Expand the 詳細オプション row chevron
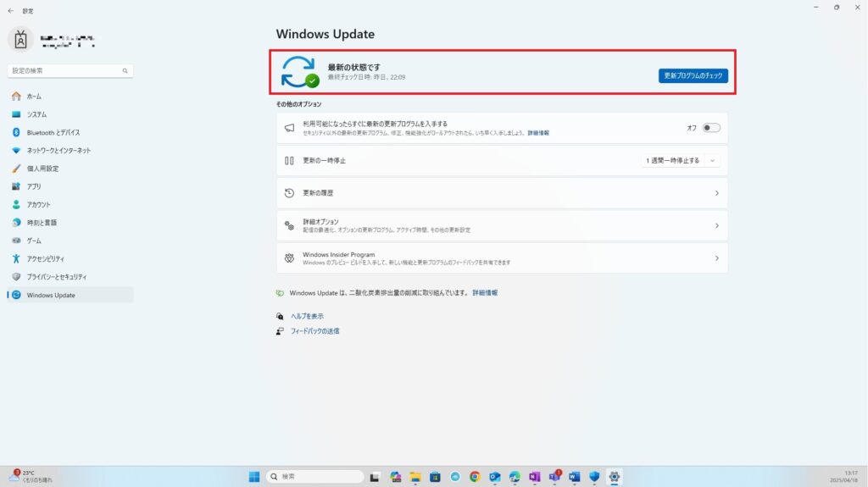 point(716,226)
